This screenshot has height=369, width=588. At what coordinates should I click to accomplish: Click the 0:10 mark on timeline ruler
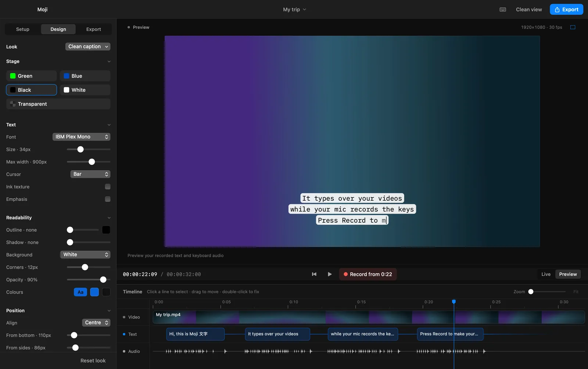pos(294,302)
